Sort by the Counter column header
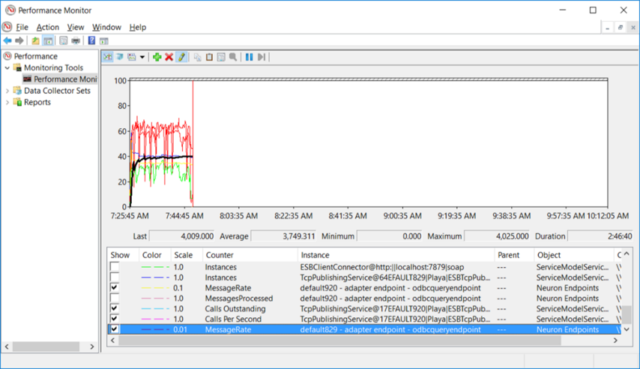Image resolution: width=640 pixels, height=369 pixels. point(250,255)
